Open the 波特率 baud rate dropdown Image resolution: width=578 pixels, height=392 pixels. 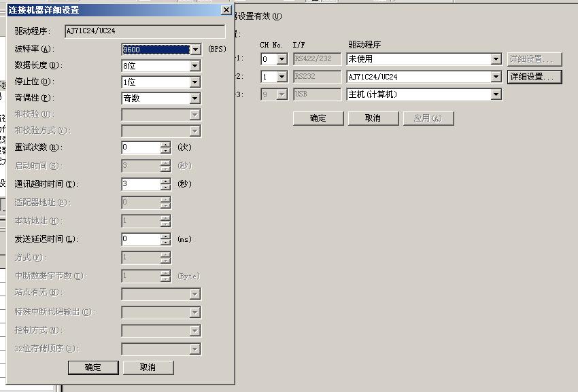tap(195, 49)
